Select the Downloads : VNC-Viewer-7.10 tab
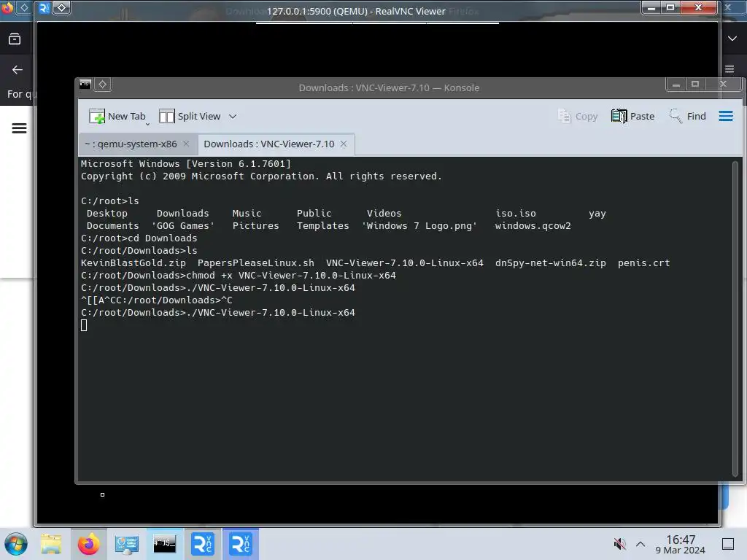This screenshot has width=747, height=560. [269, 144]
